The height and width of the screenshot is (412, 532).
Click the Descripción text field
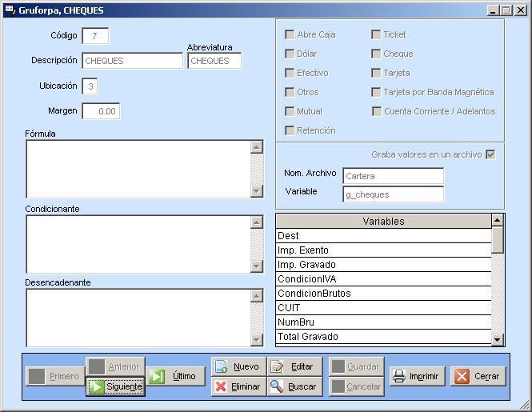(132, 61)
